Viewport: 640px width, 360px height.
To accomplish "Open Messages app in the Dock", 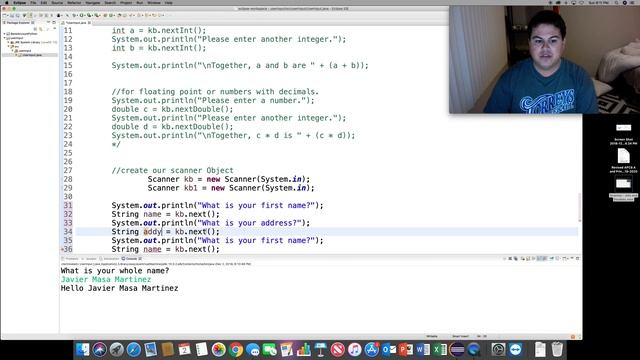I will click(253, 350).
